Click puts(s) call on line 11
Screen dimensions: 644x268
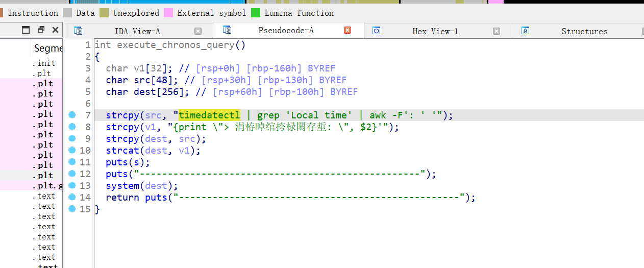pos(128,162)
